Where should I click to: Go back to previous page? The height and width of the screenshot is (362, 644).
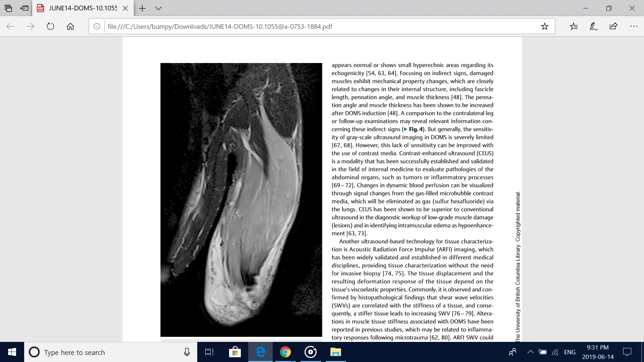tap(10, 26)
